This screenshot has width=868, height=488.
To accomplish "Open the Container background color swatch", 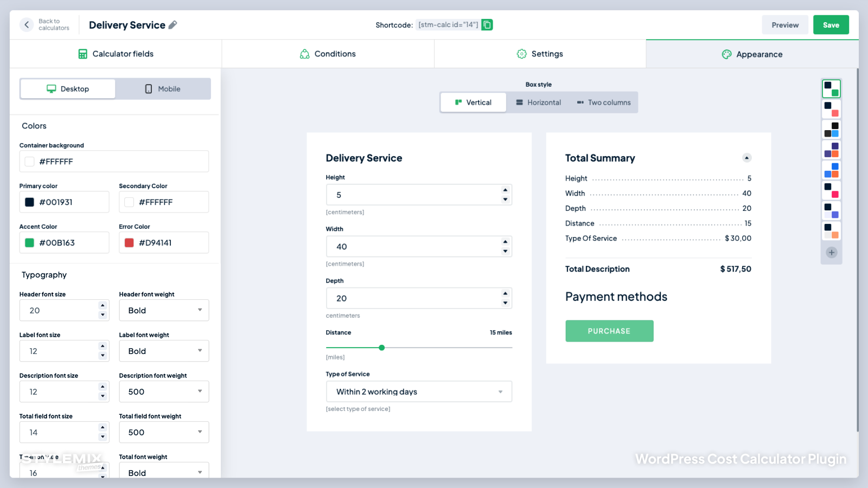I will point(30,162).
